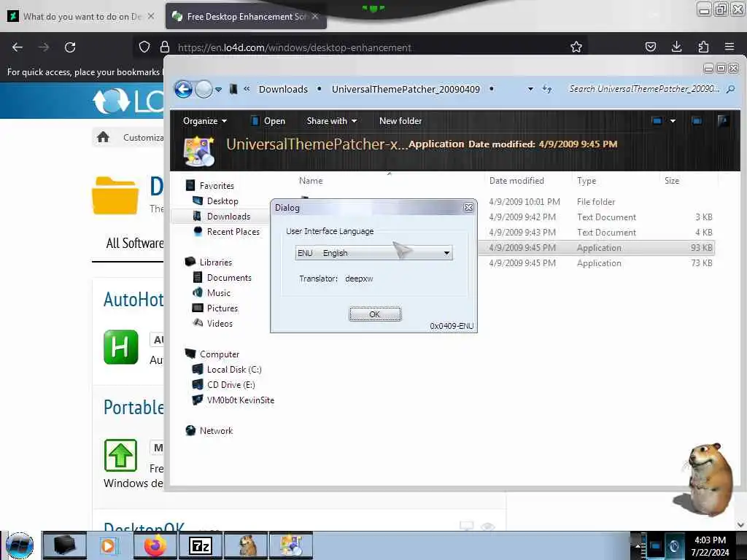
Task: Sort files by Date modified column
Action: [x=516, y=181]
